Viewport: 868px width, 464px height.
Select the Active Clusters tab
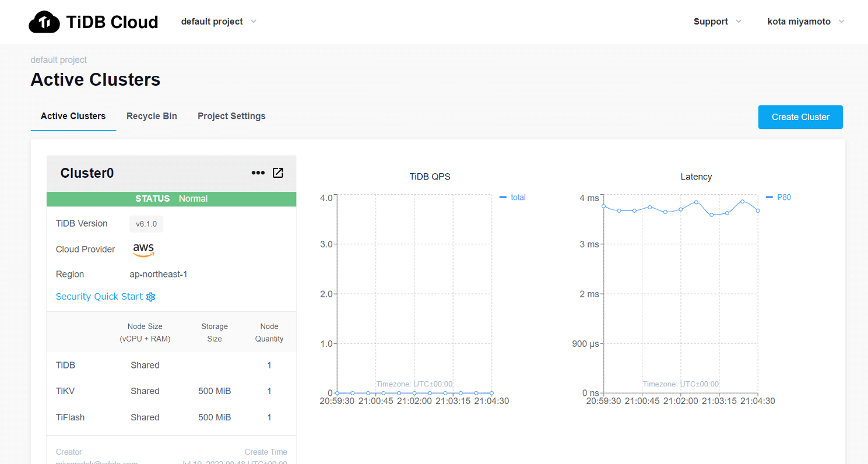[x=73, y=116]
